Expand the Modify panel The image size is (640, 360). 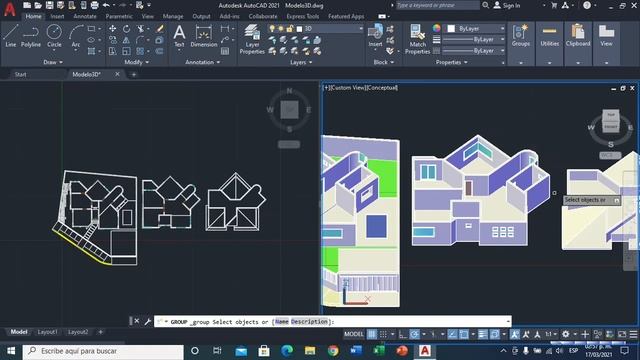click(x=137, y=62)
